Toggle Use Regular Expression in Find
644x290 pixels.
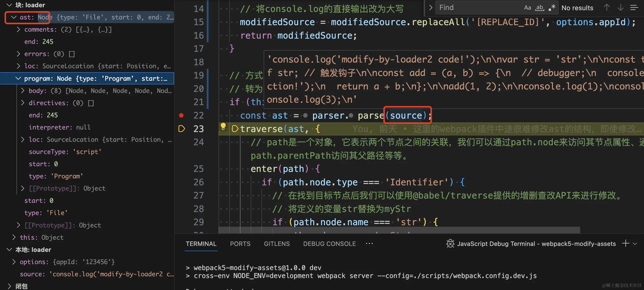pyautogui.click(x=552, y=8)
